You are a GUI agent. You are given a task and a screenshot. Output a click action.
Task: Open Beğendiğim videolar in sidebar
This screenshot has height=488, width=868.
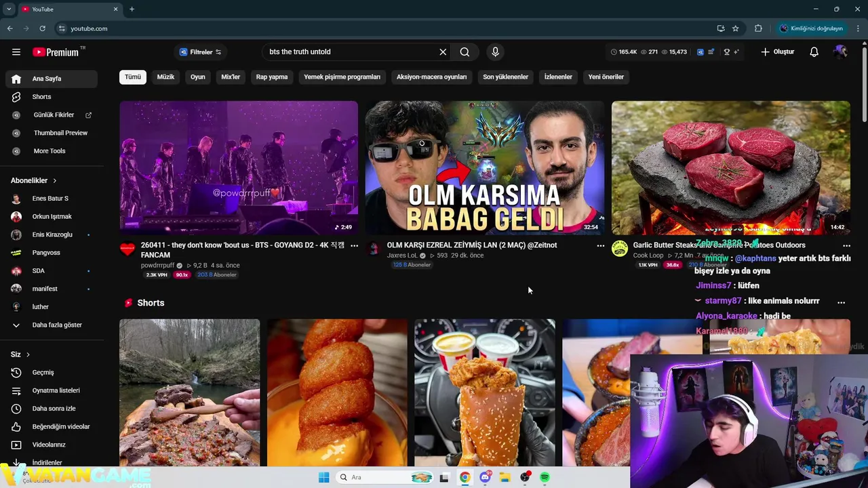tap(52, 426)
